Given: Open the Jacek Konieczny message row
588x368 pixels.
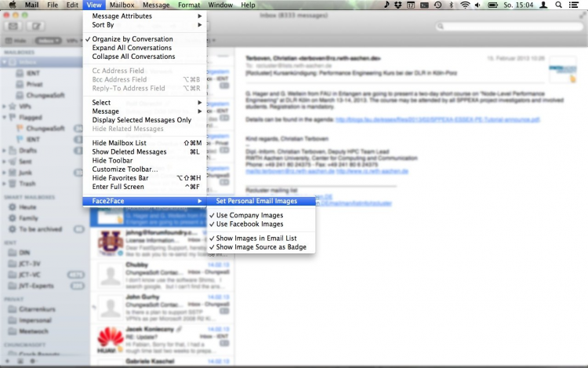Looking at the screenshot, I should click(x=162, y=340).
